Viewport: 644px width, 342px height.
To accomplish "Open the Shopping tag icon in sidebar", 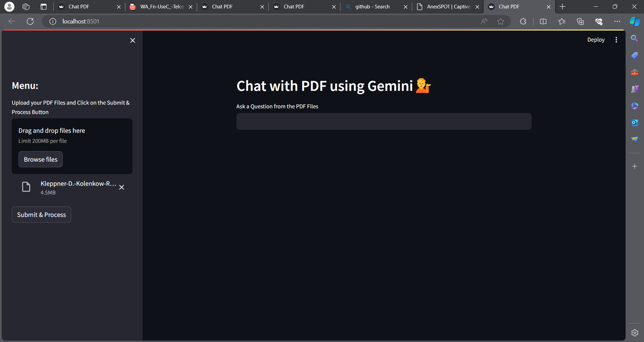I will click(635, 55).
